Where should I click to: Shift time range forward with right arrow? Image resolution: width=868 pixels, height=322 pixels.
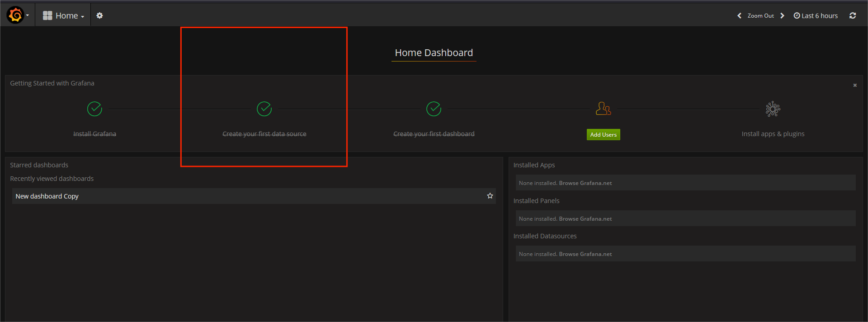click(782, 16)
